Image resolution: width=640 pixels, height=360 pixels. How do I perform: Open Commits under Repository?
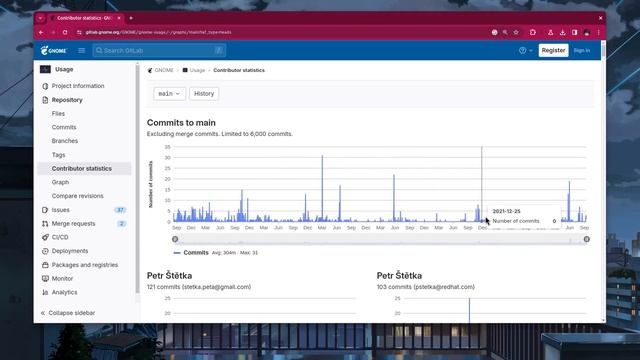[64, 127]
